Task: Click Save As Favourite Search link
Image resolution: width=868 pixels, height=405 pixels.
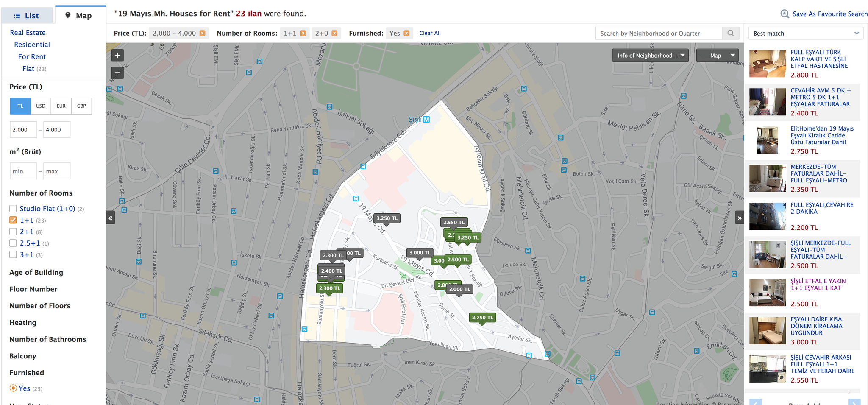Action: coord(830,14)
